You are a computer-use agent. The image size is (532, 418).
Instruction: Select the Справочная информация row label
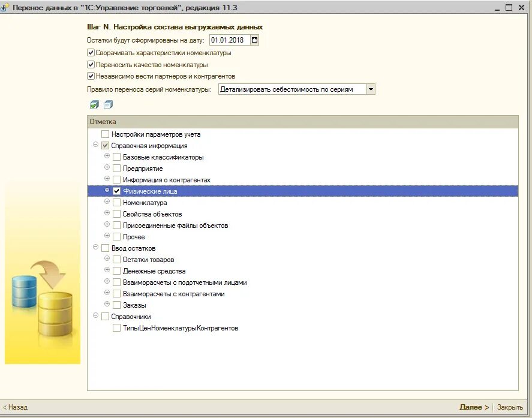[x=149, y=146]
